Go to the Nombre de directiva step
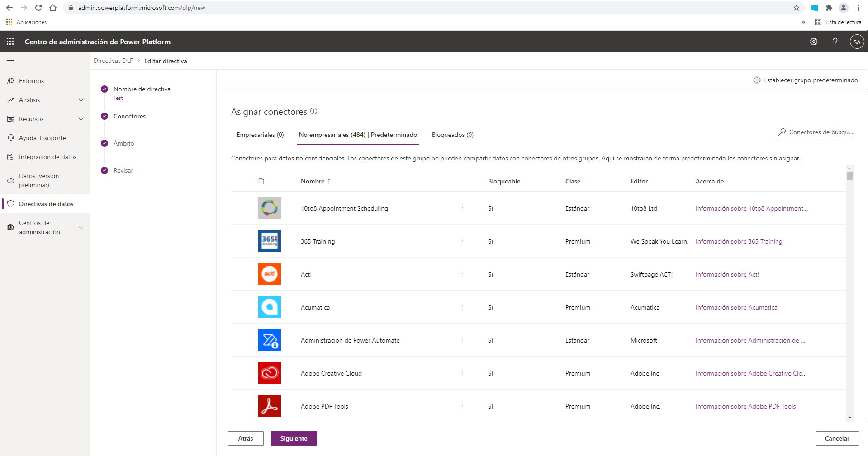The width and height of the screenshot is (868, 456). pyautogui.click(x=142, y=89)
